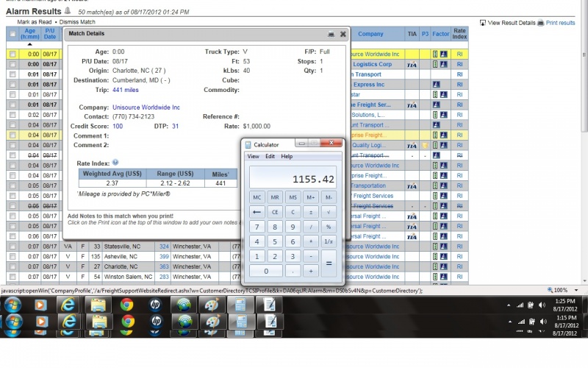This screenshot has height=368, width=588.
Task: Click the Calculator title bar app icon
Action: pos(248,145)
